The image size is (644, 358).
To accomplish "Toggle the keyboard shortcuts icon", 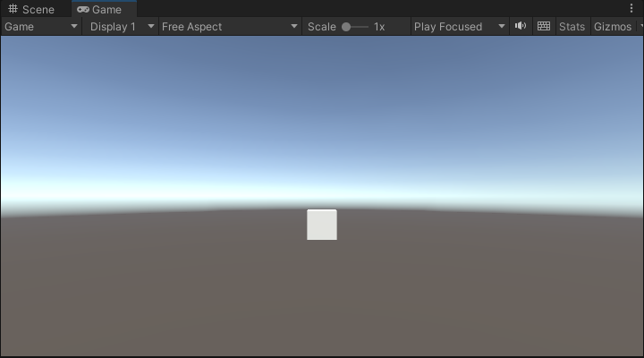I will click(x=543, y=26).
